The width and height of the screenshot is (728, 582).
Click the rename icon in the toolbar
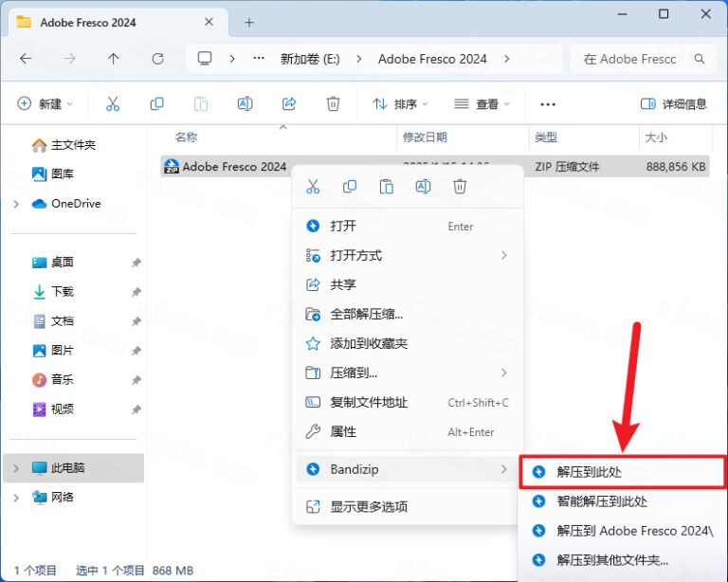click(245, 103)
